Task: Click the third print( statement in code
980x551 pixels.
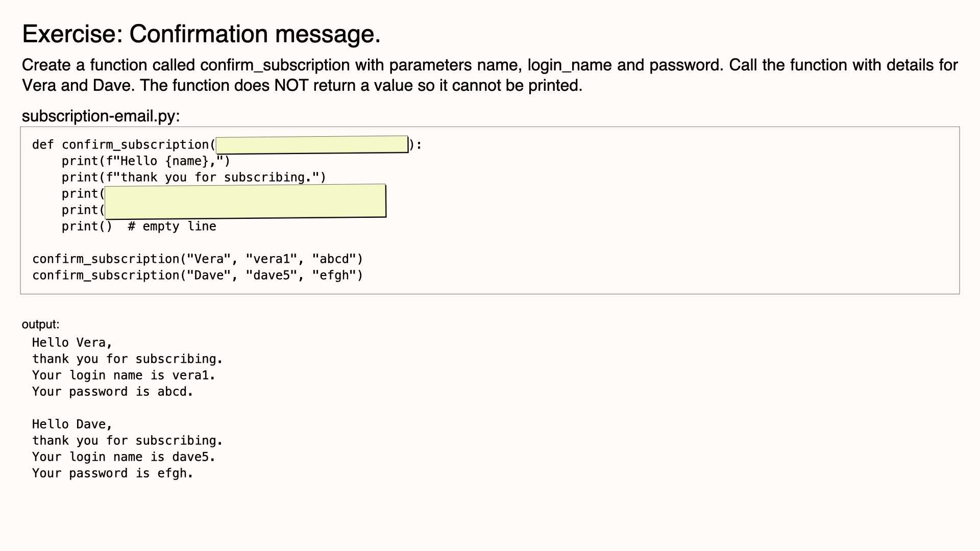Action: tap(83, 194)
